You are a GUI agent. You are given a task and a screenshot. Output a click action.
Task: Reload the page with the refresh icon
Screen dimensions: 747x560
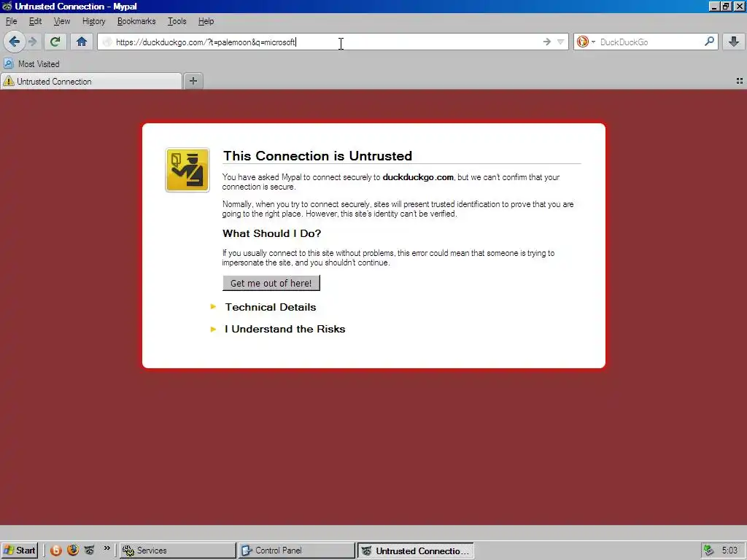click(x=55, y=42)
